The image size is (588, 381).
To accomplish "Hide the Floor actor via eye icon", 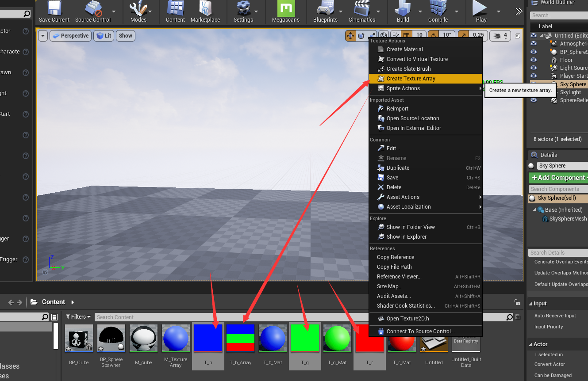I will point(534,60).
